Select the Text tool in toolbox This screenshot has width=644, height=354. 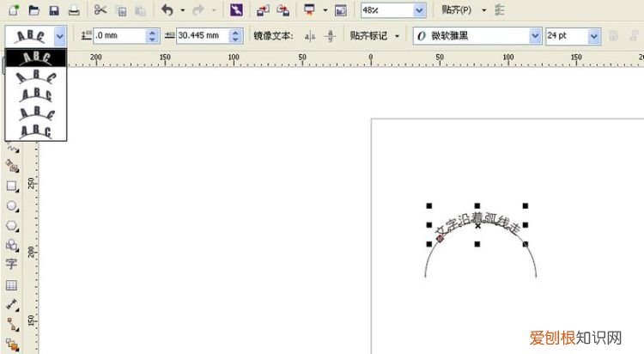tap(12, 264)
